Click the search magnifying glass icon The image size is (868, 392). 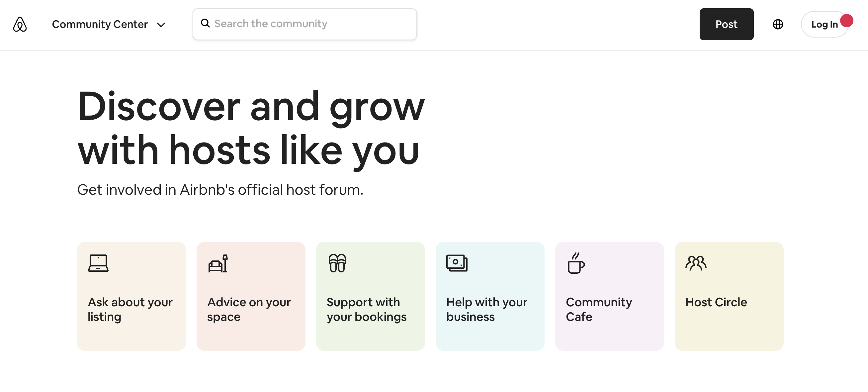pyautogui.click(x=206, y=23)
